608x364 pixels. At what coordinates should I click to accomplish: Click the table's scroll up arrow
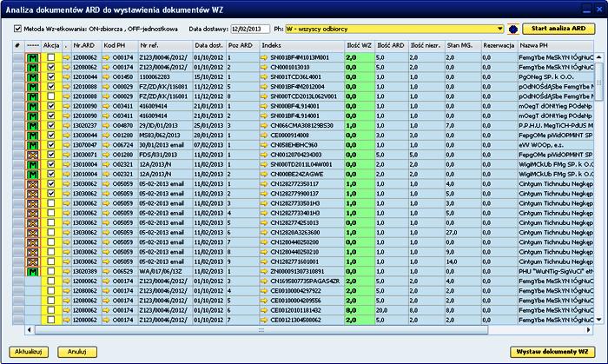598,57
